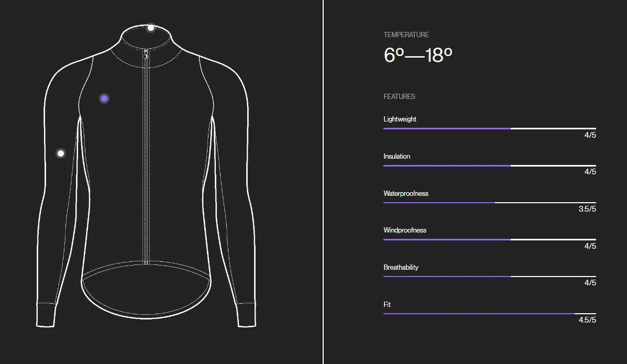Click the Fit rating bar
The height and width of the screenshot is (364, 627).
[489, 314]
